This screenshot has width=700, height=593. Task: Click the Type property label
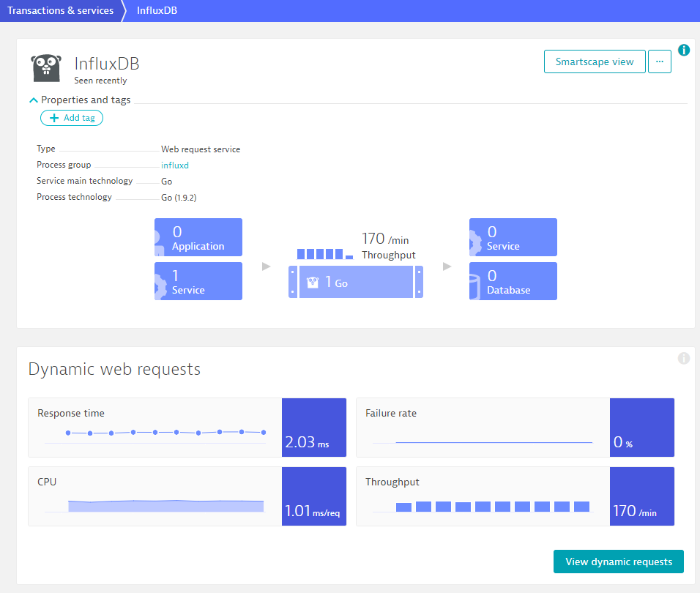46,149
